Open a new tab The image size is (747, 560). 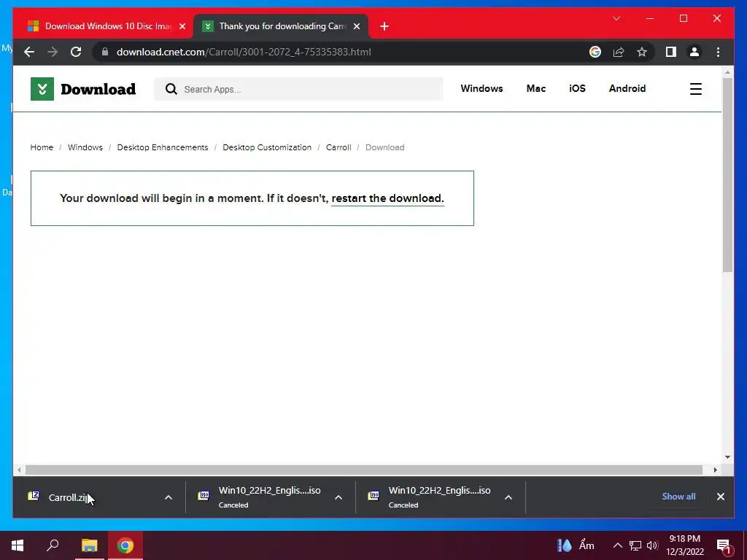point(384,26)
